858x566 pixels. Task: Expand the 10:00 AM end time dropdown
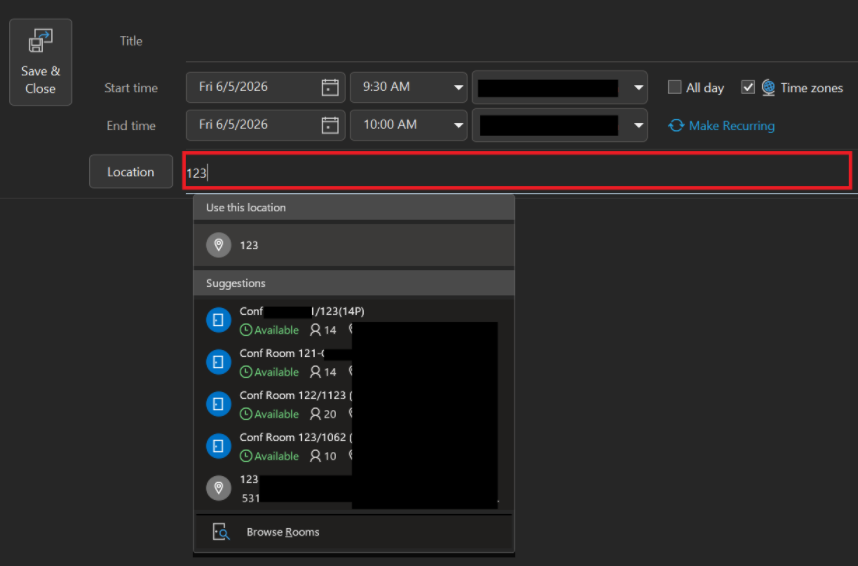(x=458, y=125)
